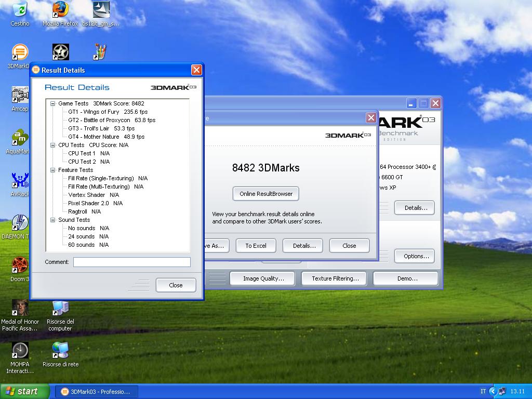Select the Vertex Shader row
Screen dimensions: 532x399
pyautogui.click(x=94, y=195)
